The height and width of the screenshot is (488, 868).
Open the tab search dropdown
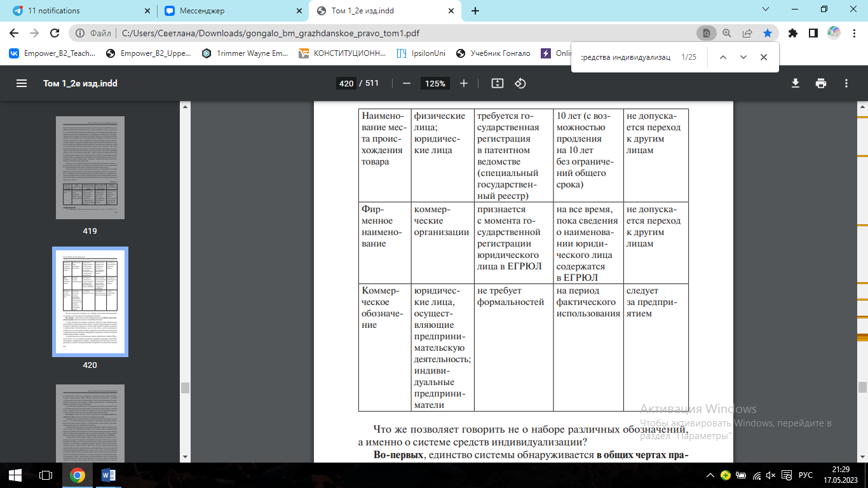765,10
